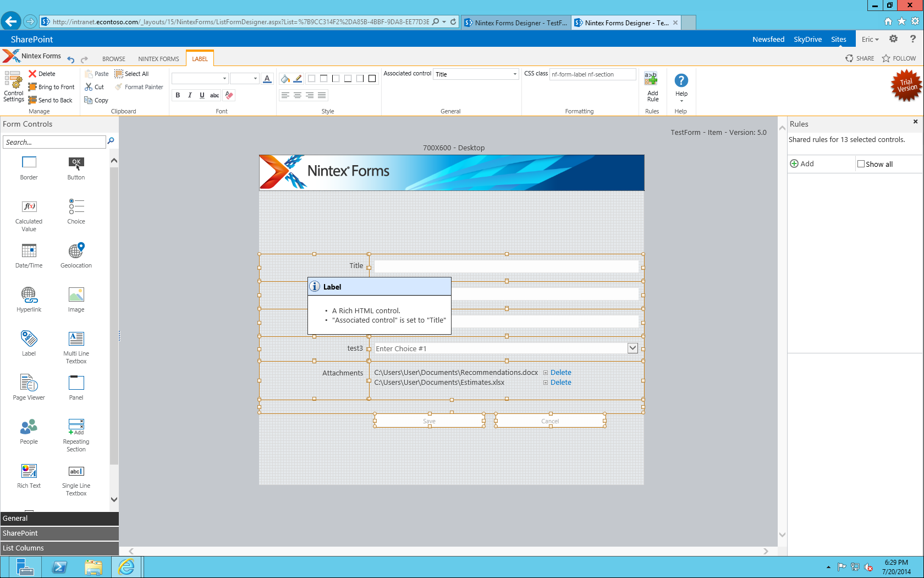Click the Add Rule ribbon icon

tap(652, 87)
